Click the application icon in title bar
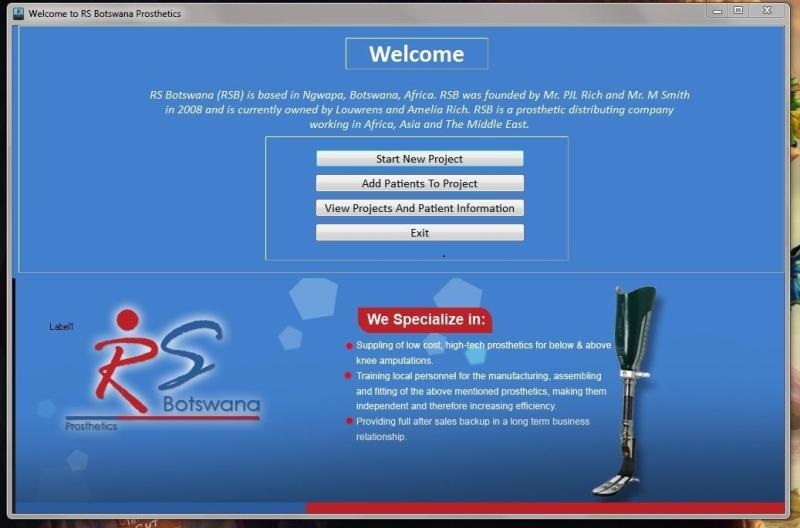The width and height of the screenshot is (800, 528). click(17, 13)
